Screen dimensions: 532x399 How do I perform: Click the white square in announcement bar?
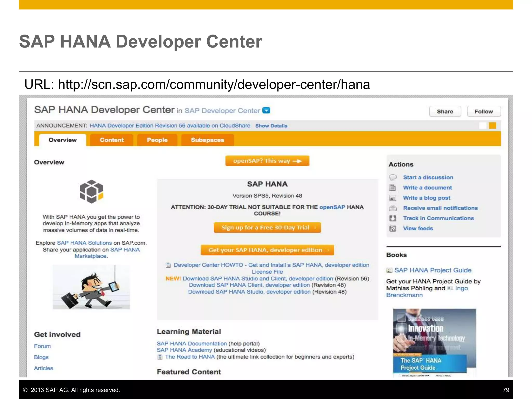(483, 126)
